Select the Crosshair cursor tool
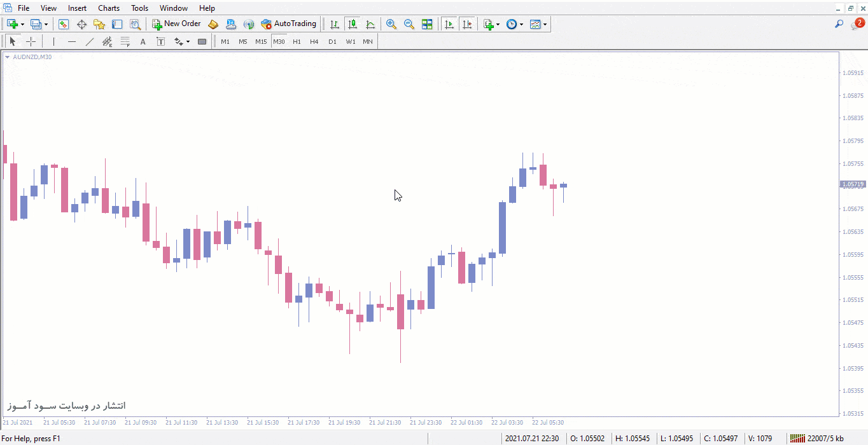This screenshot has width=868, height=445. pyautogui.click(x=31, y=41)
